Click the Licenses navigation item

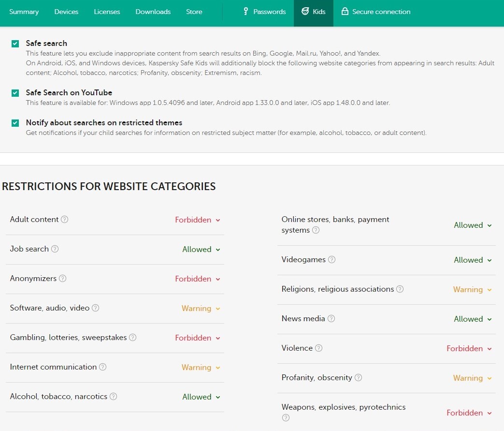click(x=107, y=12)
